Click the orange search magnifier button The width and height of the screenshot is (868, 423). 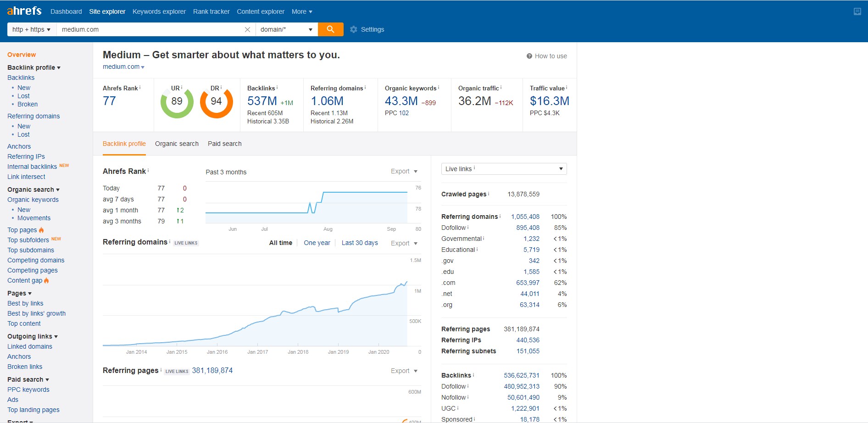click(330, 29)
